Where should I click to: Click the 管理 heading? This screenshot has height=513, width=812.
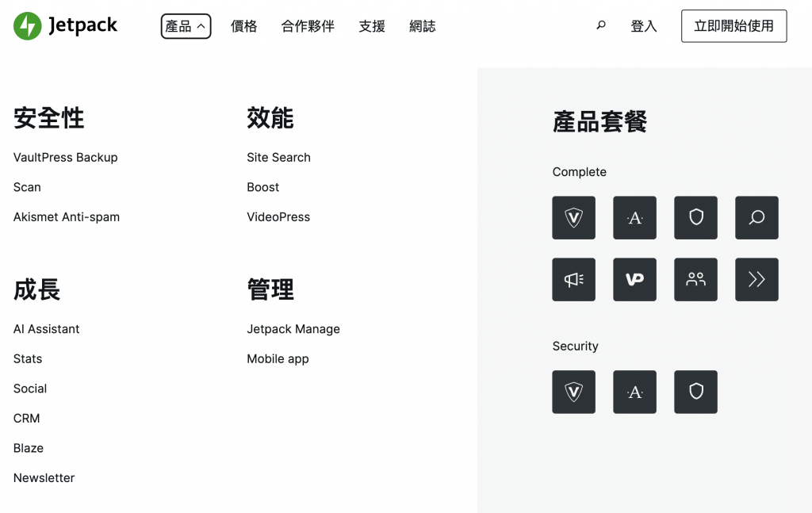[x=270, y=289]
